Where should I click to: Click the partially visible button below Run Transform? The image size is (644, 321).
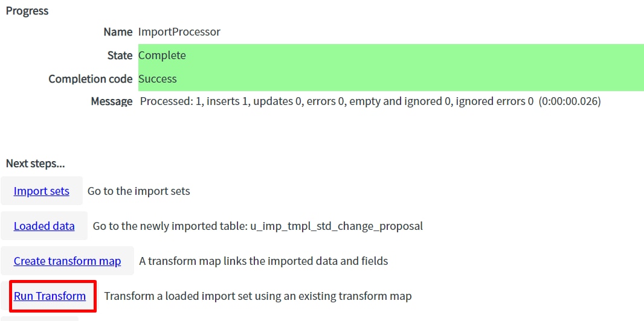[x=39, y=319]
